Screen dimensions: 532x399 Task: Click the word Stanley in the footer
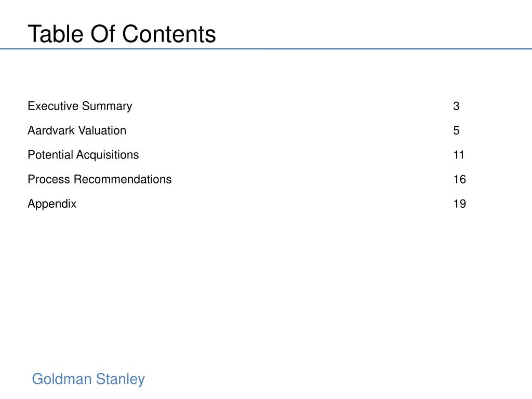click(x=121, y=380)
